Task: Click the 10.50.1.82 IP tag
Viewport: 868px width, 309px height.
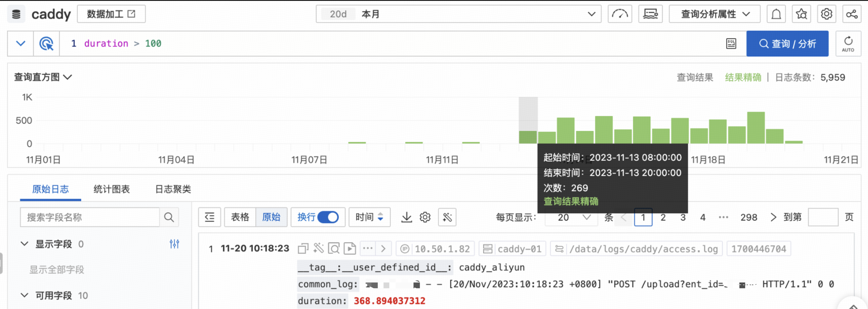Action: tap(435, 249)
